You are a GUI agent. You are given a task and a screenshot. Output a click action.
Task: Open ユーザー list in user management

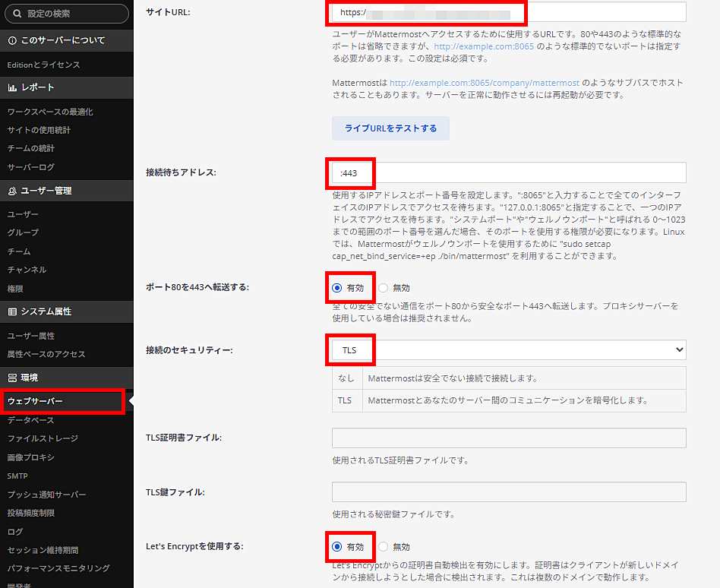[x=23, y=214]
